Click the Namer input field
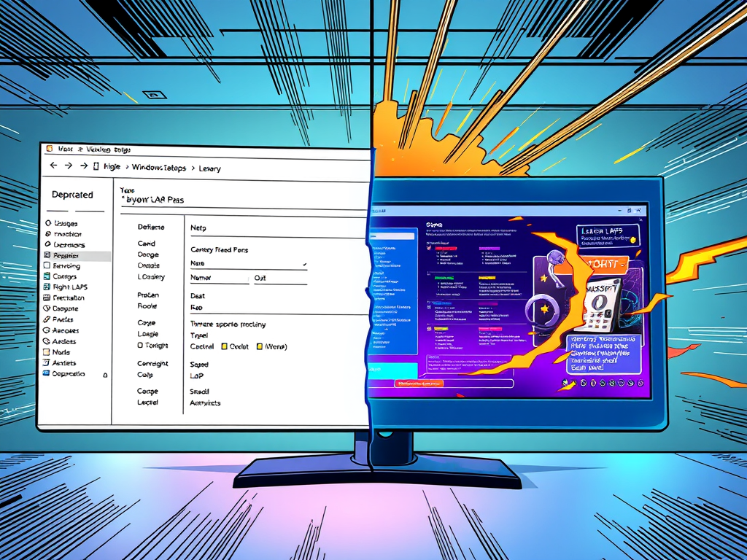 219,278
